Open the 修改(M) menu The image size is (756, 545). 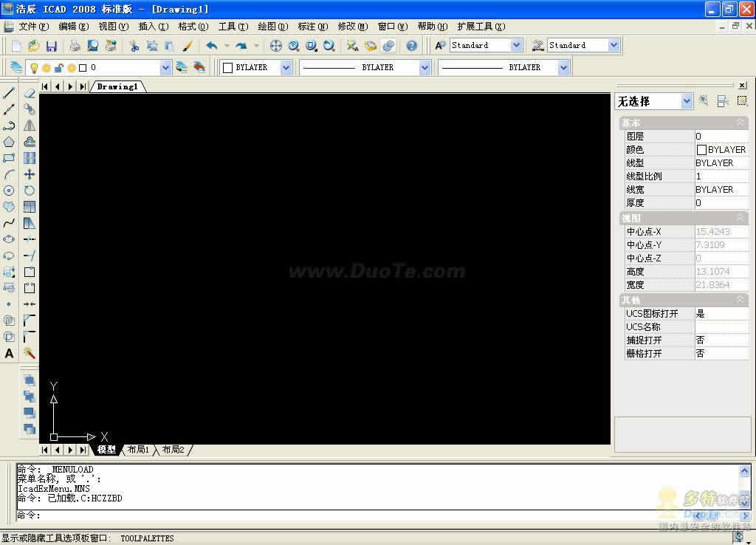click(352, 27)
